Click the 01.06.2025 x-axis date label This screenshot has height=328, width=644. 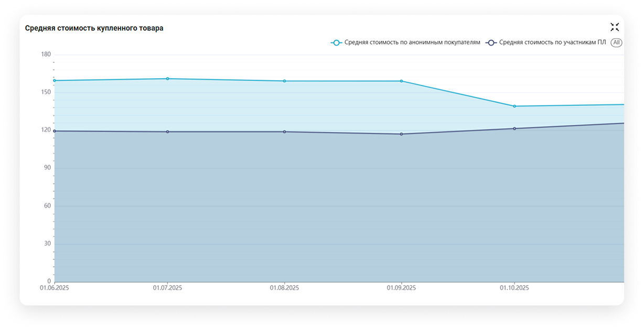pos(55,288)
